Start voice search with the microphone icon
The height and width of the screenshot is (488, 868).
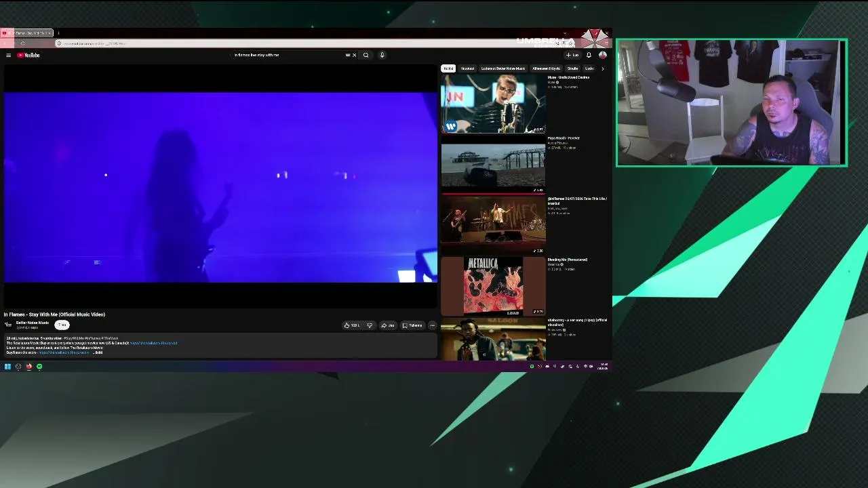coord(382,55)
